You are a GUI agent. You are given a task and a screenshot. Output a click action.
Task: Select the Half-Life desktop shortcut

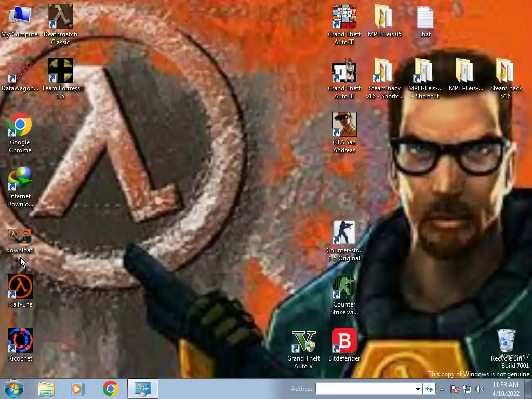click(x=20, y=290)
